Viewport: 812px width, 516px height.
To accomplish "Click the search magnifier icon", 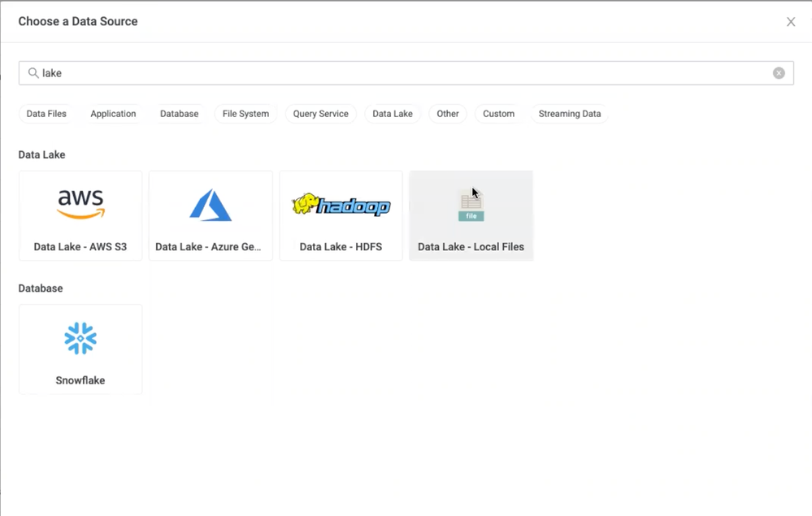I will (x=33, y=73).
